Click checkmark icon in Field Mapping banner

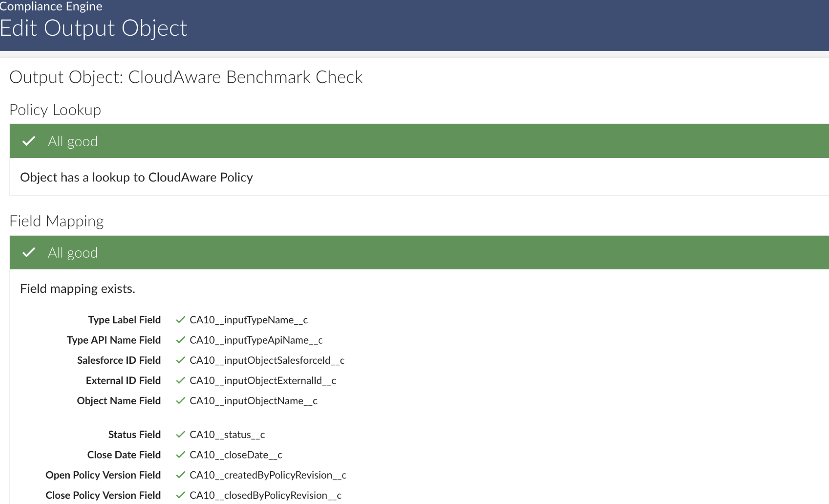[x=29, y=252]
